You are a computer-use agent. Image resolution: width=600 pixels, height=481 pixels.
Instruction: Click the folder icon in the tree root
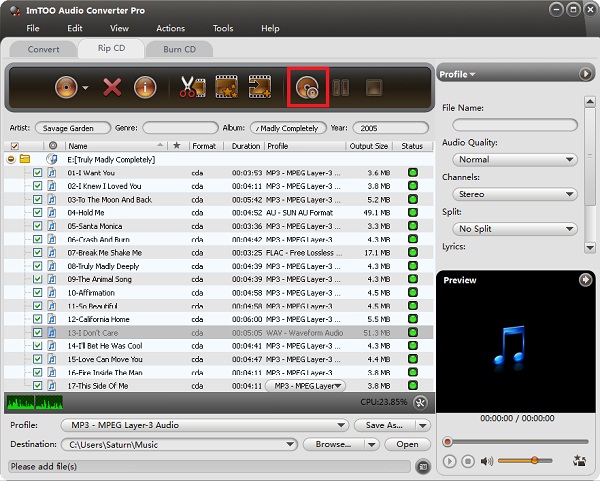[25, 158]
